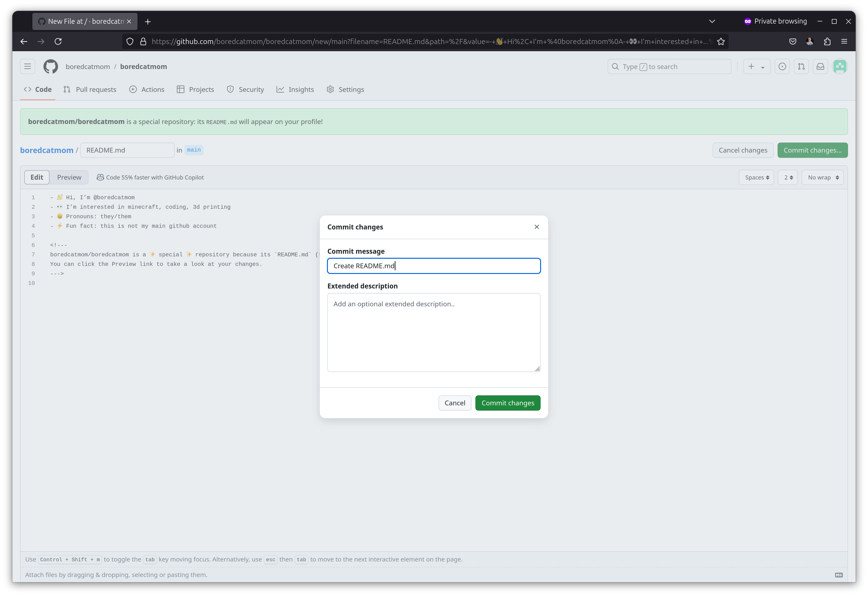Open the pull requests icon in header

click(x=801, y=66)
